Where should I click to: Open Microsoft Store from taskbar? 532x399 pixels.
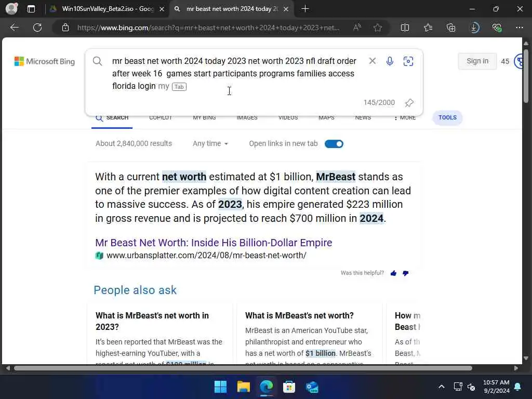[x=289, y=387]
